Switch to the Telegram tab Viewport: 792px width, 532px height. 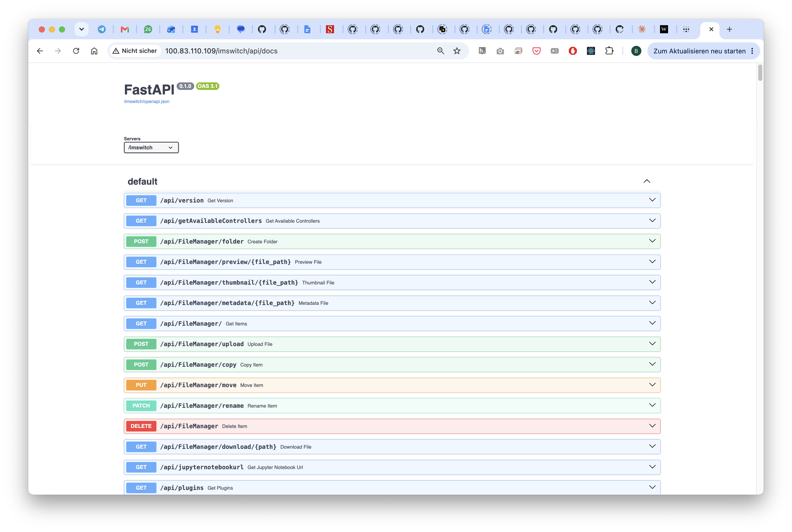click(102, 29)
